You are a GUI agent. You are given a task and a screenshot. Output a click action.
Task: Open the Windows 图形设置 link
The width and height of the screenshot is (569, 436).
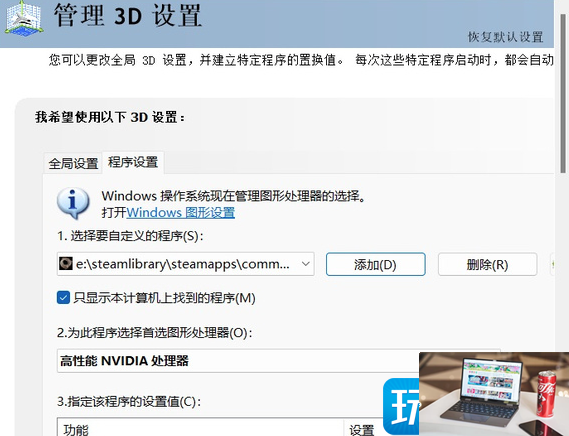point(181,212)
